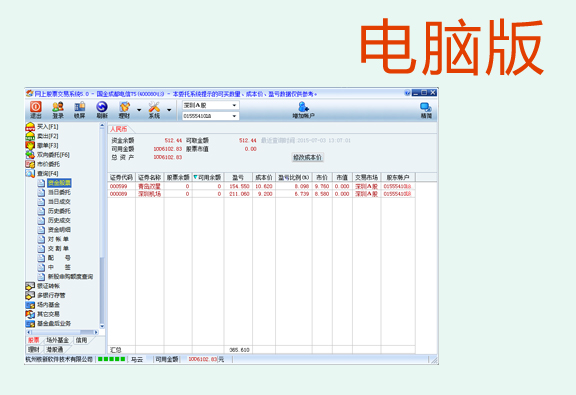This screenshot has height=395, width=576.
Task: Click the 汇总 summary row label
Action: pyautogui.click(x=116, y=350)
